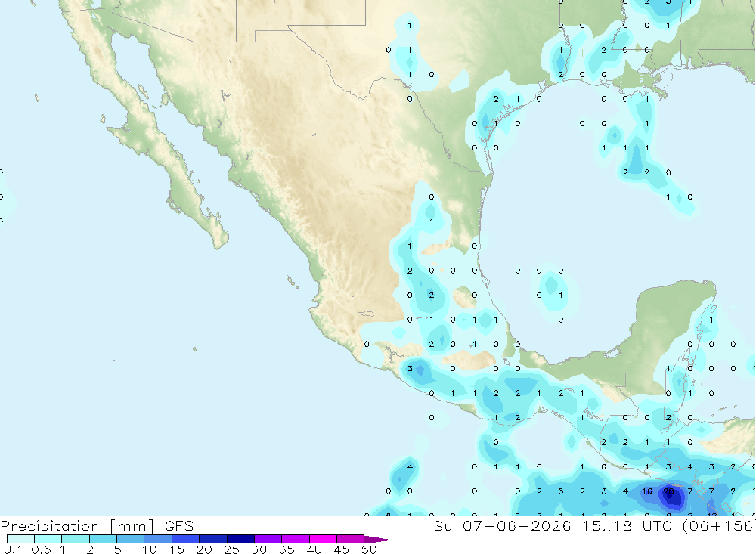
Task: Click the "50" legend scale label
Action: (369, 549)
